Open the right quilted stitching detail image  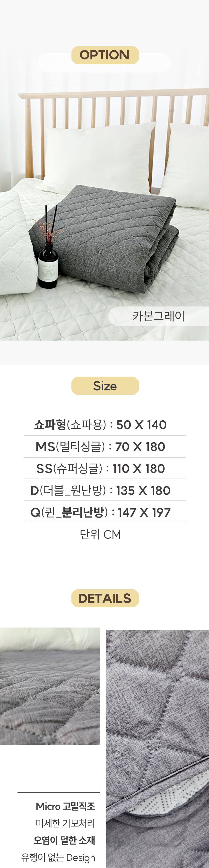157,749
